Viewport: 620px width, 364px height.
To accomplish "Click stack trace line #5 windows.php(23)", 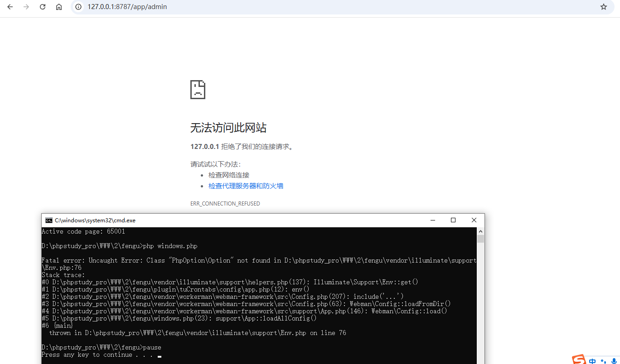I will click(x=179, y=318).
